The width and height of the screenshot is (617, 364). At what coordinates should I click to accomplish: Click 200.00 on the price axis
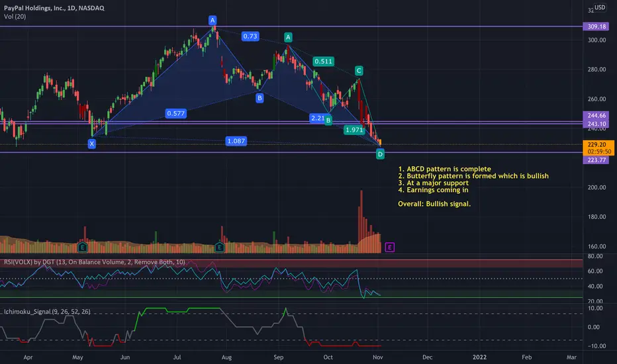pos(597,187)
